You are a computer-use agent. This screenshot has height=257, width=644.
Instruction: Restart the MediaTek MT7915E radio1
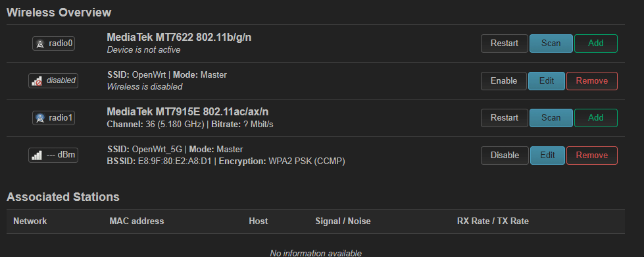pyautogui.click(x=505, y=118)
